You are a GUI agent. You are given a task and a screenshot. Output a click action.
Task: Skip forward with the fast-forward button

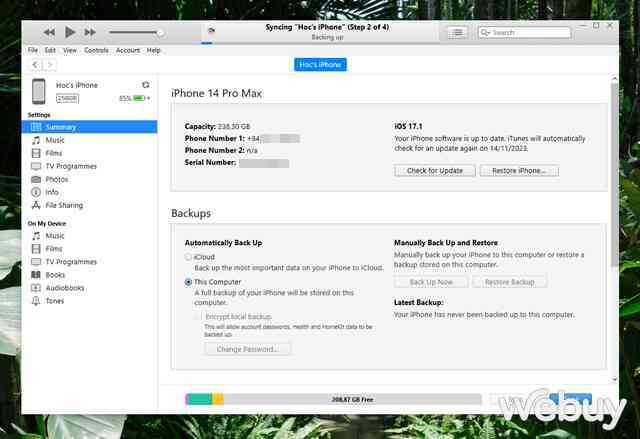[90, 32]
